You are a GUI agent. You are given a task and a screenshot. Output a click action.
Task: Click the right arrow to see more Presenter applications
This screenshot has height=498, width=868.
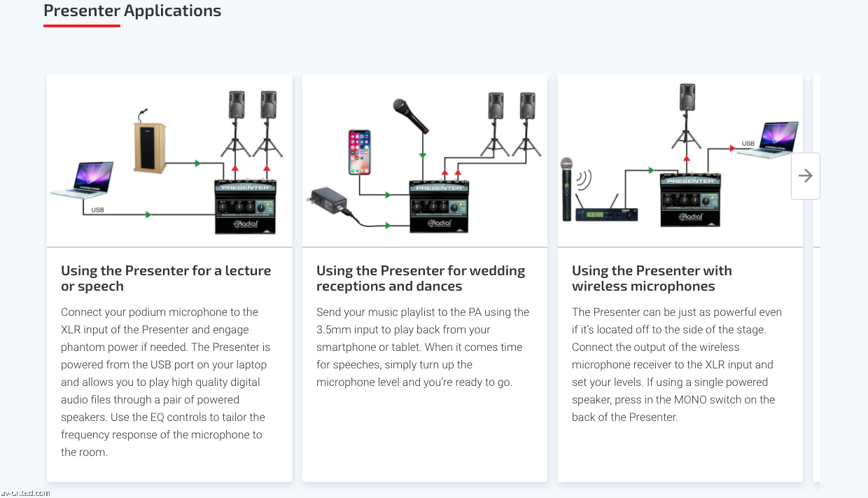tap(805, 176)
